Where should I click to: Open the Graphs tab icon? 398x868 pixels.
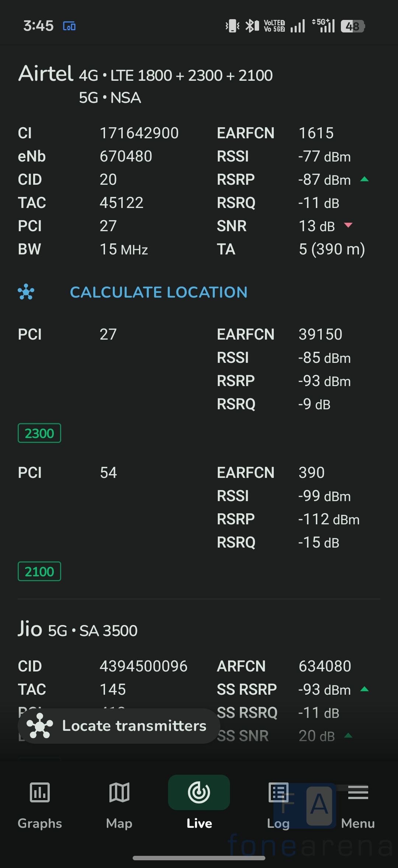[x=39, y=792]
